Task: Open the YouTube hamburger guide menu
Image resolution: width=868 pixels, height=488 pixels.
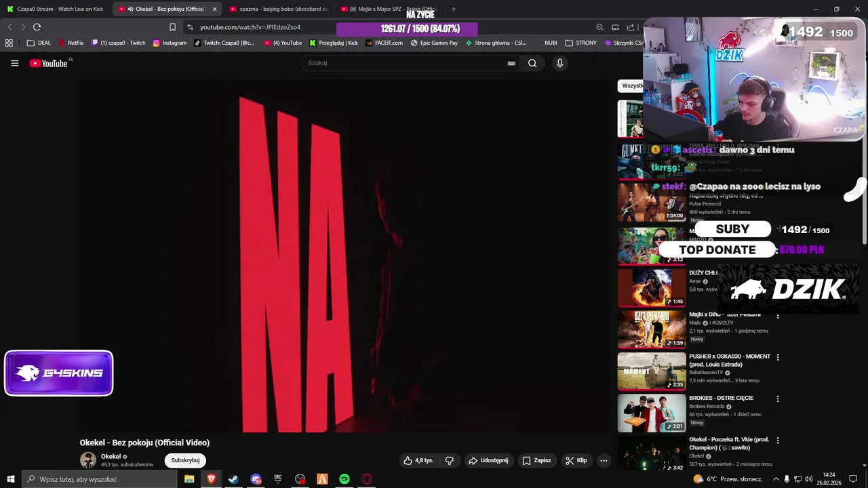Action: click(x=14, y=63)
